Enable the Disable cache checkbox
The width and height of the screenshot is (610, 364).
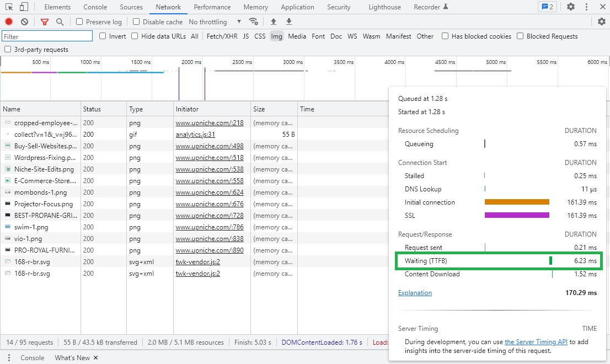pyautogui.click(x=136, y=22)
